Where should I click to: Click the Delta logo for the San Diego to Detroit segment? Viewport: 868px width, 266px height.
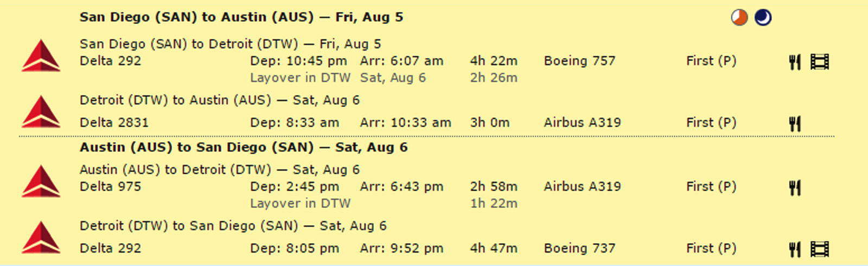click(x=41, y=56)
